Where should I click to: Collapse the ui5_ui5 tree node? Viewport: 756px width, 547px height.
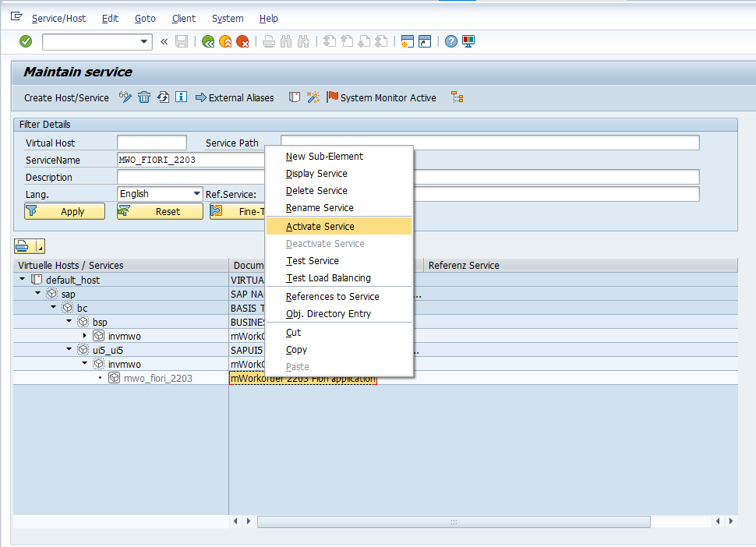[x=69, y=350]
